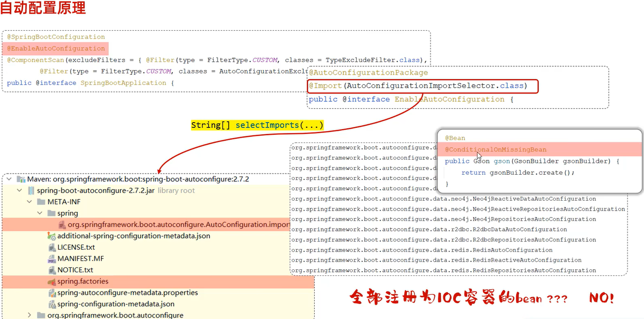Click the RedisAutoConfiguration row
The image size is (644, 319).
pyautogui.click(x=422, y=250)
